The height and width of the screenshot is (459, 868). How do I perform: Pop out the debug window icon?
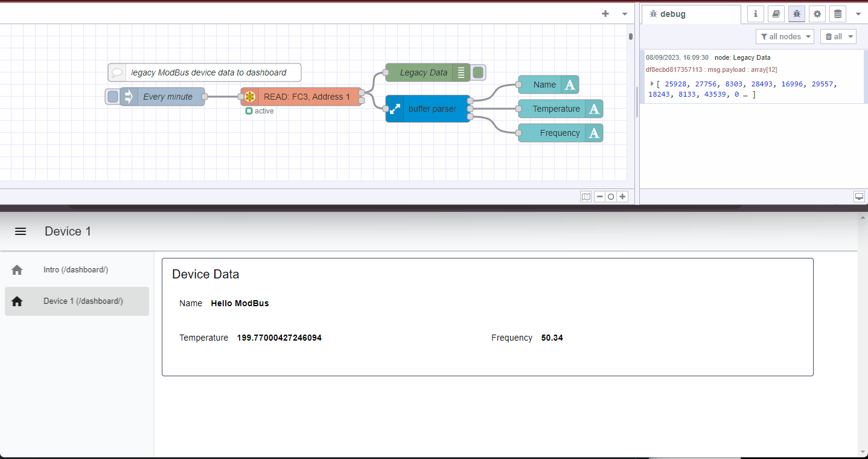(x=859, y=196)
